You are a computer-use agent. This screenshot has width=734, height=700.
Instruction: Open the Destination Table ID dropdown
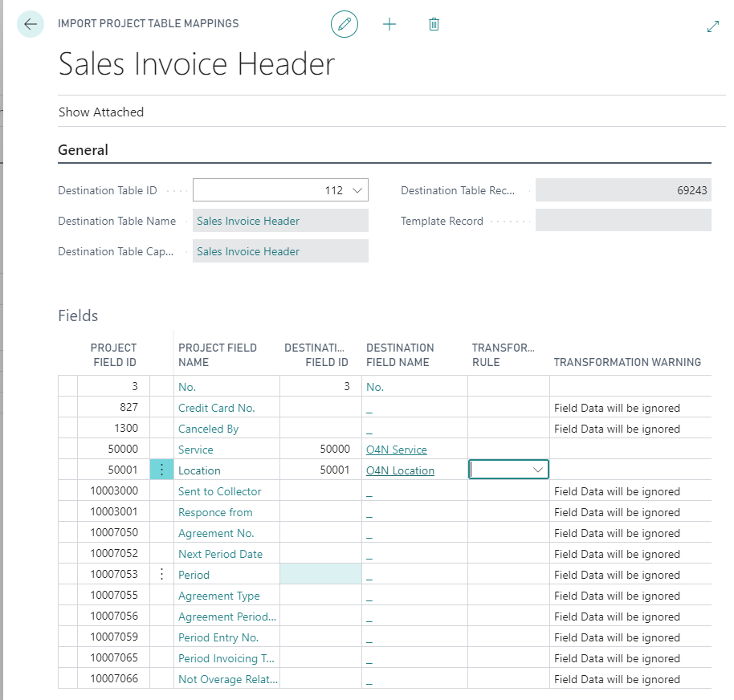tap(358, 191)
